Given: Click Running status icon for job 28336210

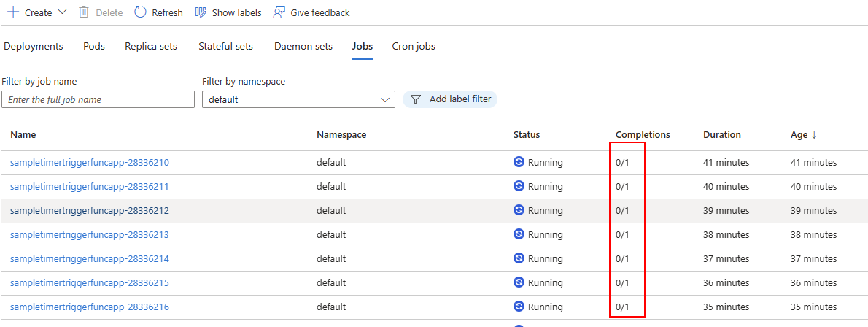Looking at the screenshot, I should click(519, 162).
